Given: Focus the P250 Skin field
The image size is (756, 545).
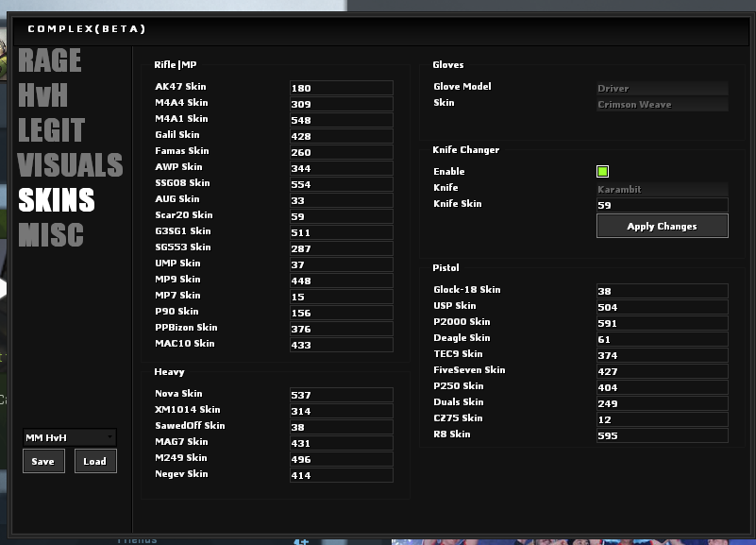Looking at the screenshot, I should coord(663,387).
